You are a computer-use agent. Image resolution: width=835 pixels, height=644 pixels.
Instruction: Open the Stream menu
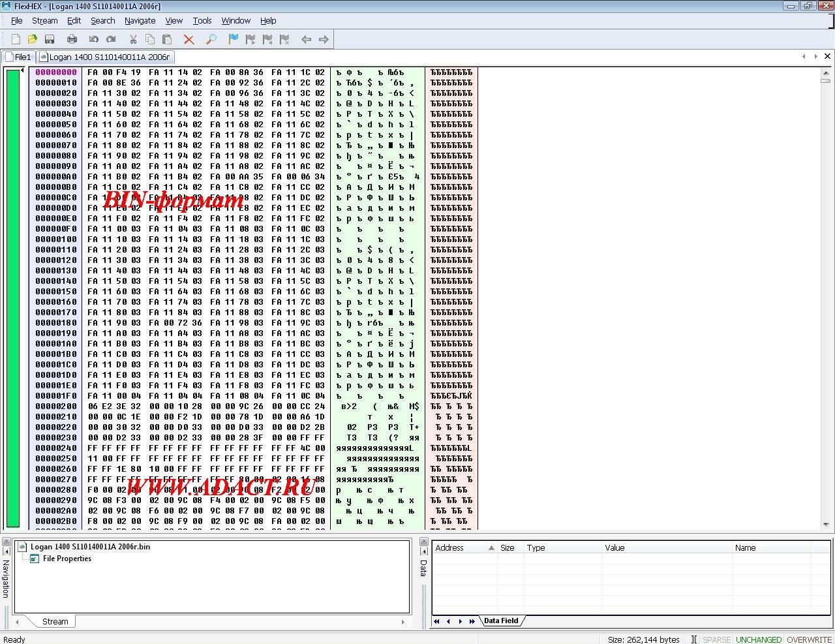click(45, 20)
